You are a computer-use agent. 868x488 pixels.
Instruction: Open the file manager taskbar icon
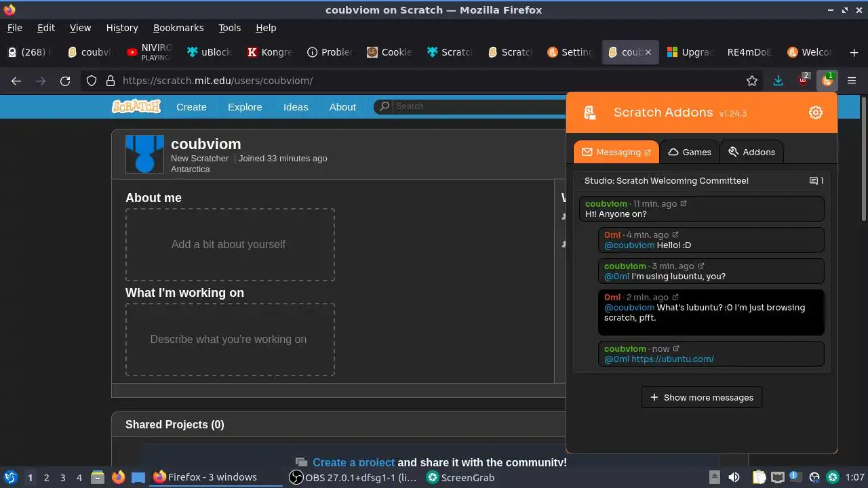coord(98,477)
